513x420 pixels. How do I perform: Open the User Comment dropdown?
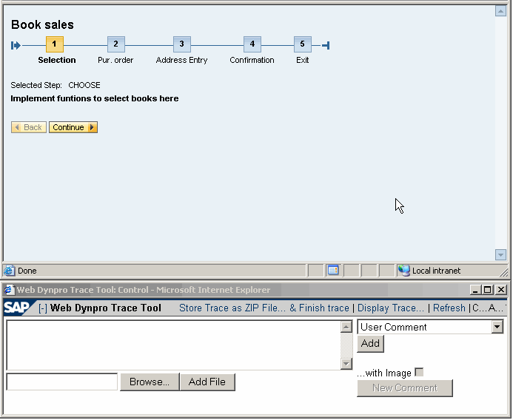(x=497, y=327)
